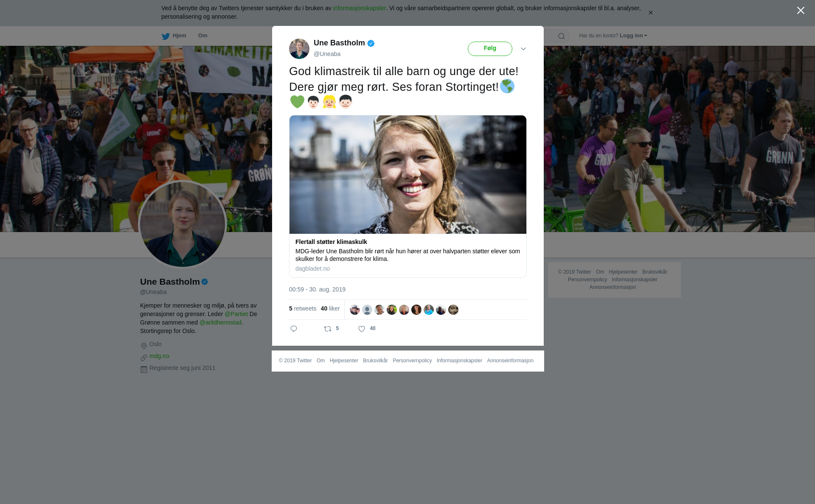Viewport: 815px width, 504px height.
Task: Retweet using the retweet arrows icon
Action: click(328, 329)
